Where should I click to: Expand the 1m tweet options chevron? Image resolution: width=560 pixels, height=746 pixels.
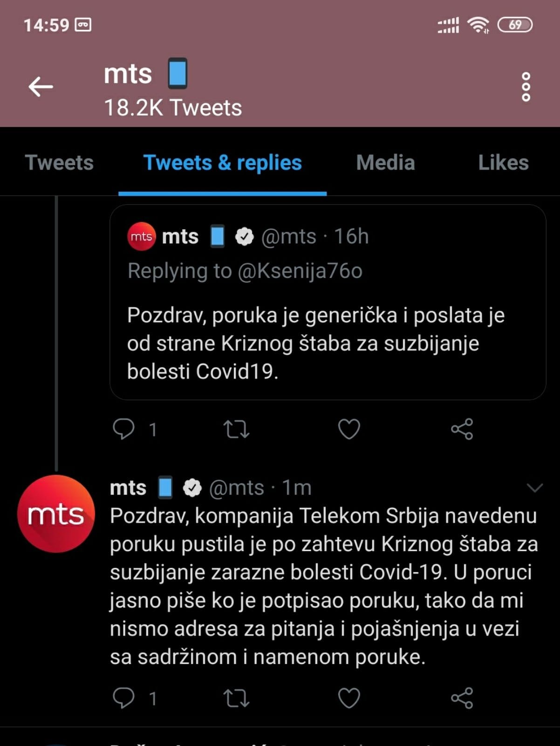coord(534,488)
